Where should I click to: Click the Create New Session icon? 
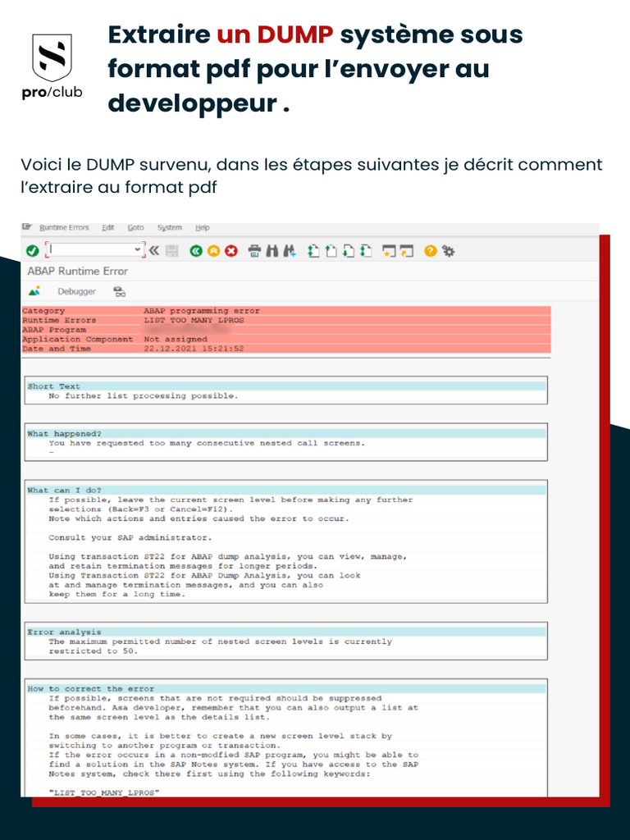point(389,251)
